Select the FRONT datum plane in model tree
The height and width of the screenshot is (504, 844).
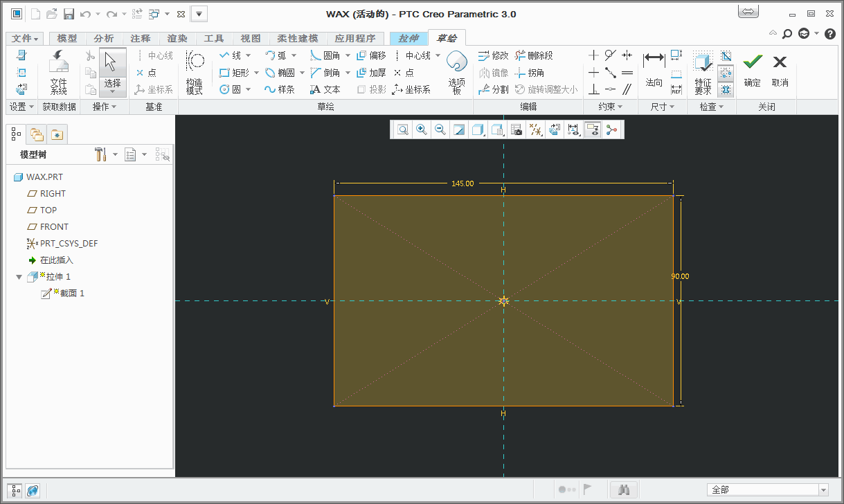(x=54, y=227)
